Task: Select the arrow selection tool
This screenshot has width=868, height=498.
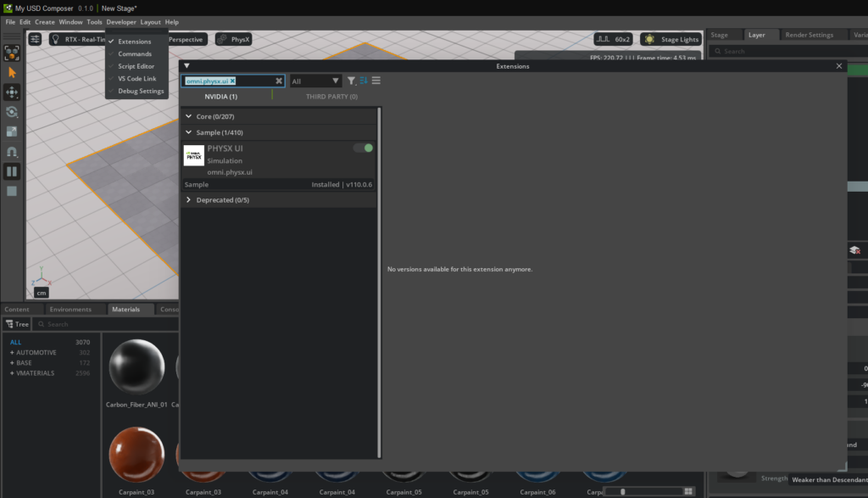Action: click(x=12, y=73)
